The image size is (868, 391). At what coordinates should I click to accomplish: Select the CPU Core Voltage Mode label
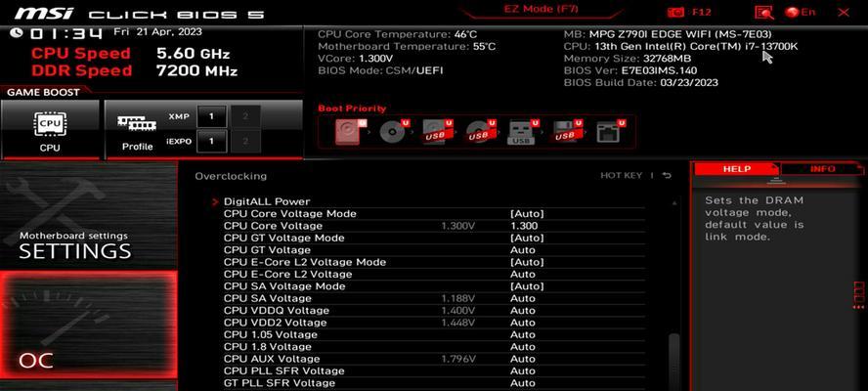pyautogui.click(x=290, y=214)
